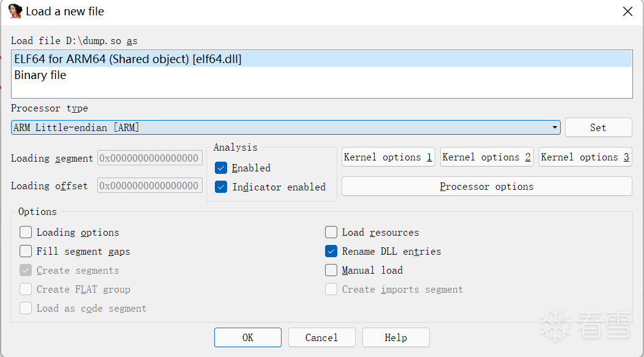Open the Processor options button
644x357 pixels.
click(x=487, y=187)
